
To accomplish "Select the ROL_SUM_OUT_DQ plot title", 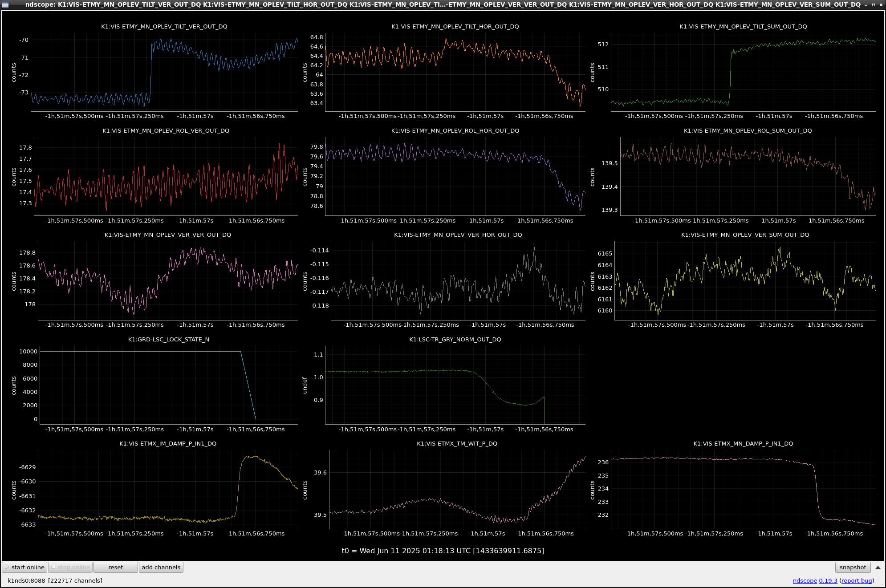I will click(x=748, y=131).
